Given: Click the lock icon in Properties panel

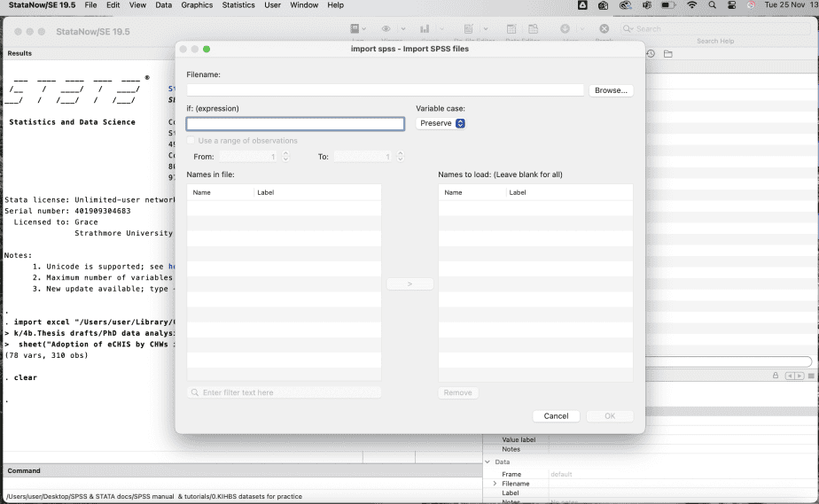Looking at the screenshot, I should [x=776, y=376].
